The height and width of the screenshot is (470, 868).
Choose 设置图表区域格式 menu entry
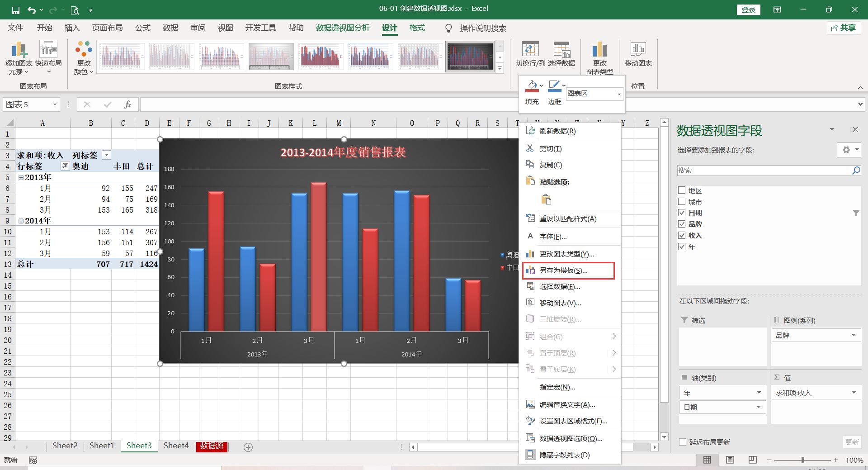tap(570, 421)
